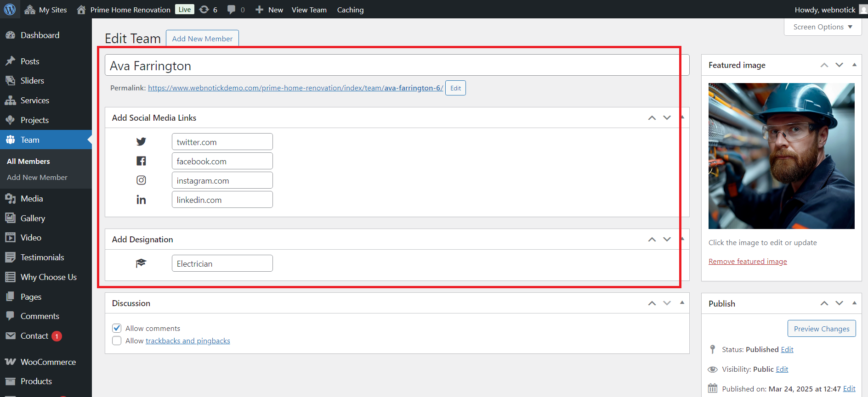Open the Screen Options dropdown
This screenshot has height=397, width=868.
pyautogui.click(x=823, y=27)
